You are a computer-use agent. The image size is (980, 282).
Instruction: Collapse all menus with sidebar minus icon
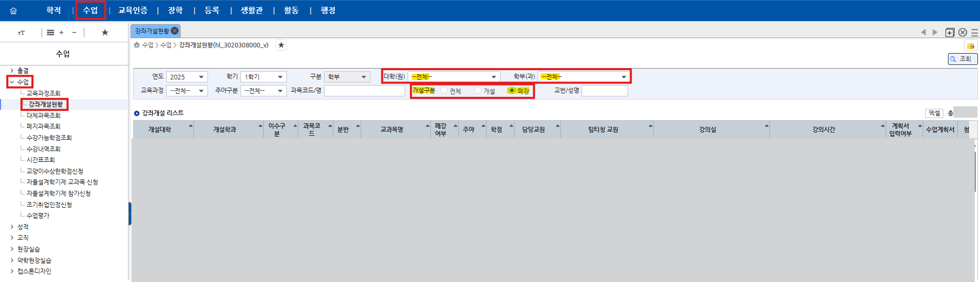pos(74,32)
